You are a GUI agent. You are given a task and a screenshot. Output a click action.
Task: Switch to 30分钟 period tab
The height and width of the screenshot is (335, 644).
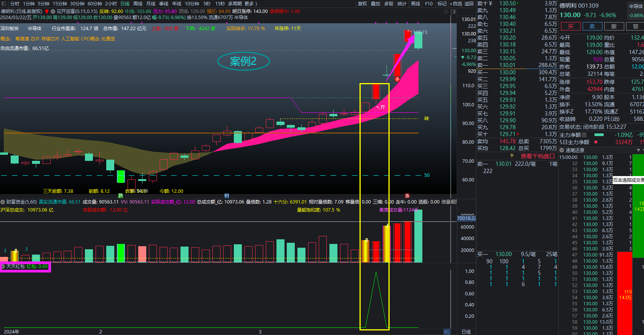tap(77, 3)
